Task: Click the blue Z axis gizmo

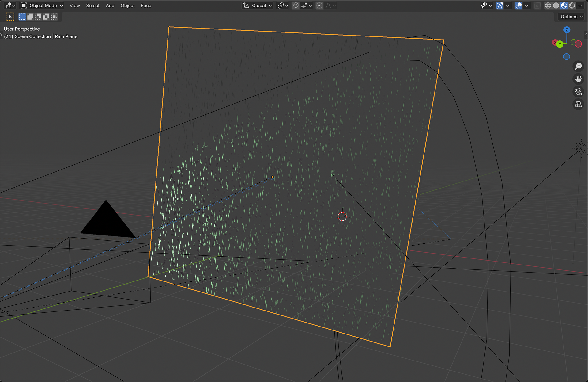Action: 567,30
